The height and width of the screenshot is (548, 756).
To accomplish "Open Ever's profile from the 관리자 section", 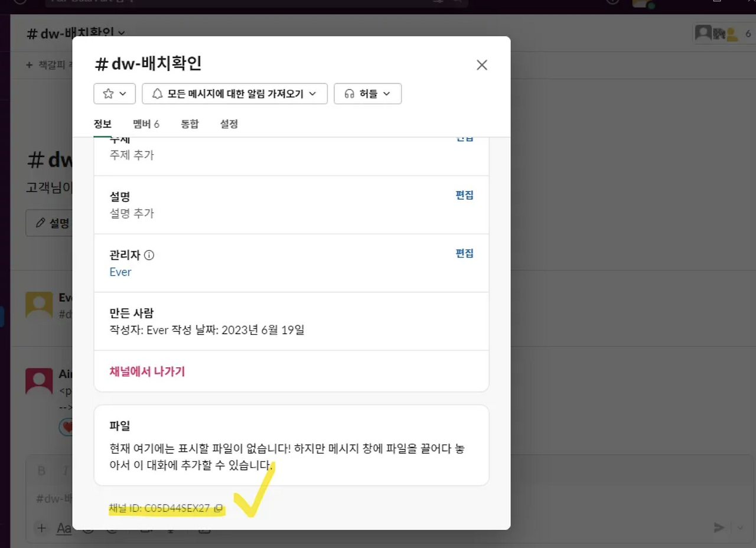I will [120, 272].
